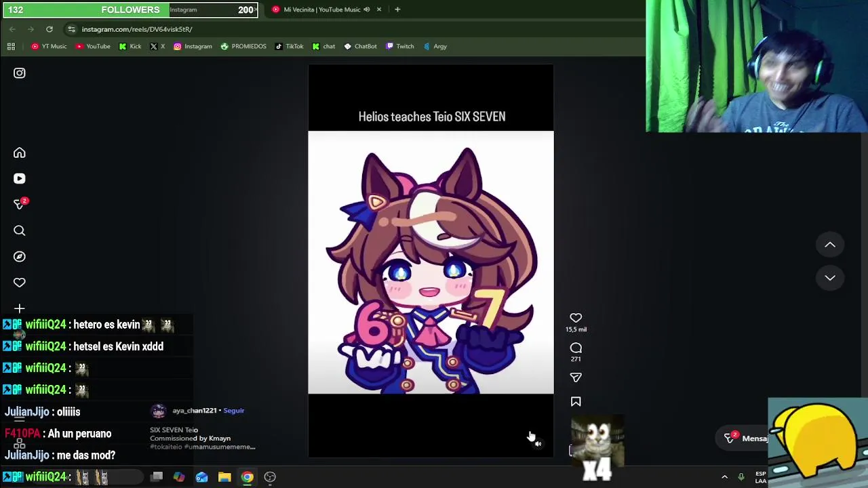This screenshot has width=868, height=488.
Task: Follow aya_chan1221 via Seguir
Action: tap(233, 411)
